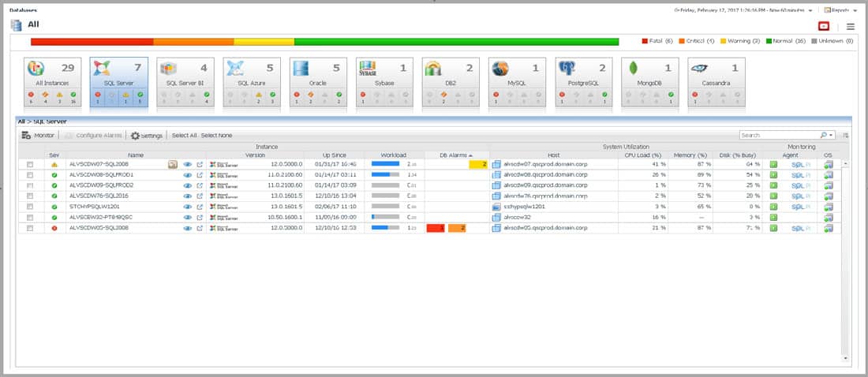Sort by the Workload column header
Image resolution: width=868 pixels, height=377 pixels.
tap(394, 155)
